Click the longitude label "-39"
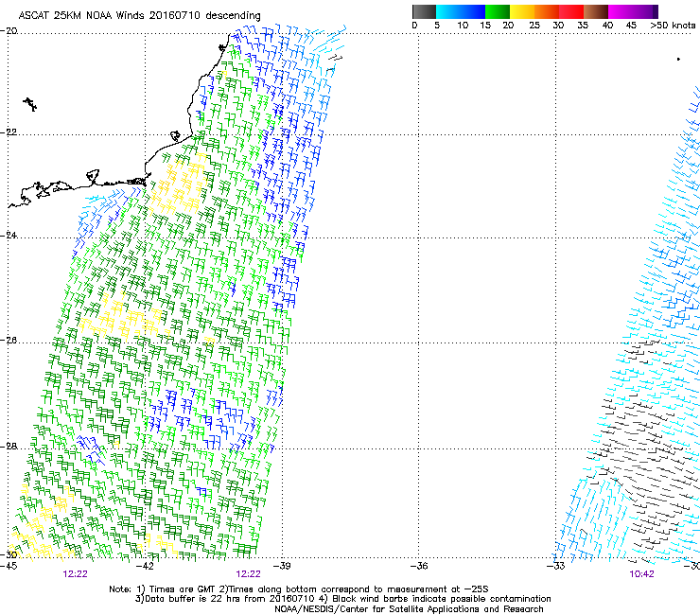 [282, 566]
